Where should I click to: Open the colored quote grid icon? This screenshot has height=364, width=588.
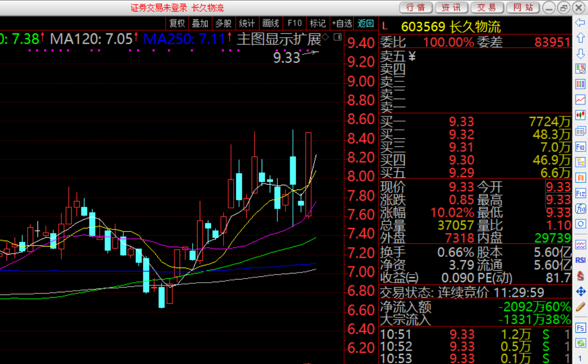click(x=580, y=84)
